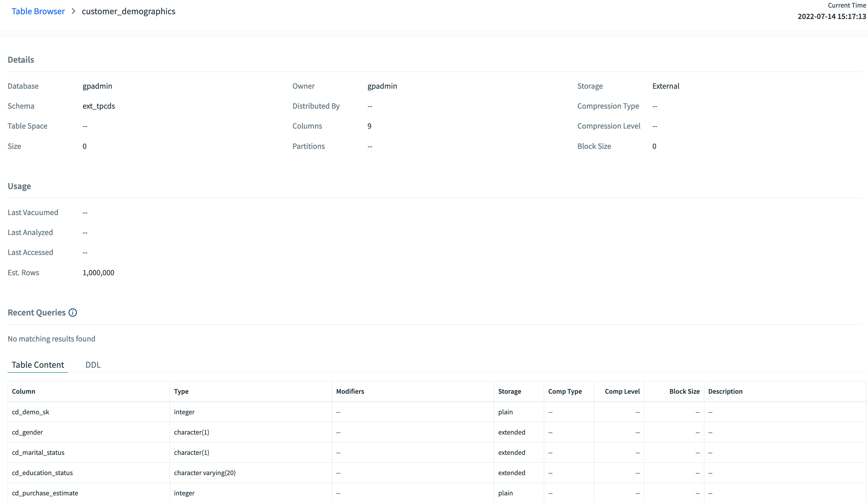The height and width of the screenshot is (503, 868).
Task: Click the Partitions label
Action: 309,146
